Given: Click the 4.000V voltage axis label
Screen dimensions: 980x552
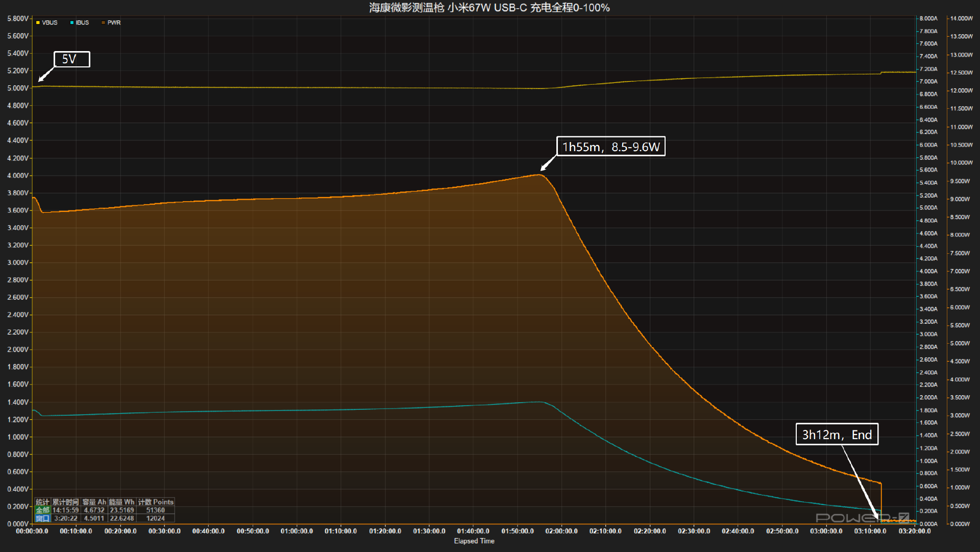Looking at the screenshot, I should tap(18, 176).
